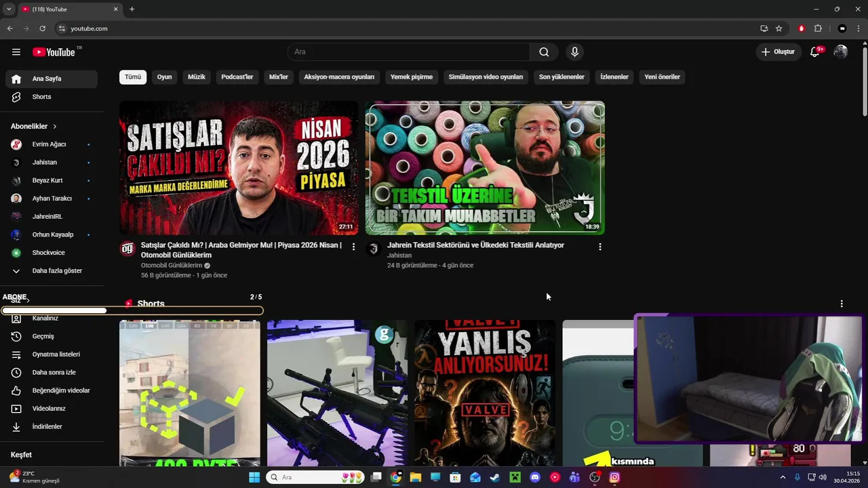Click the Windows Start button
Screen dimensions: 868x488
tap(254, 477)
